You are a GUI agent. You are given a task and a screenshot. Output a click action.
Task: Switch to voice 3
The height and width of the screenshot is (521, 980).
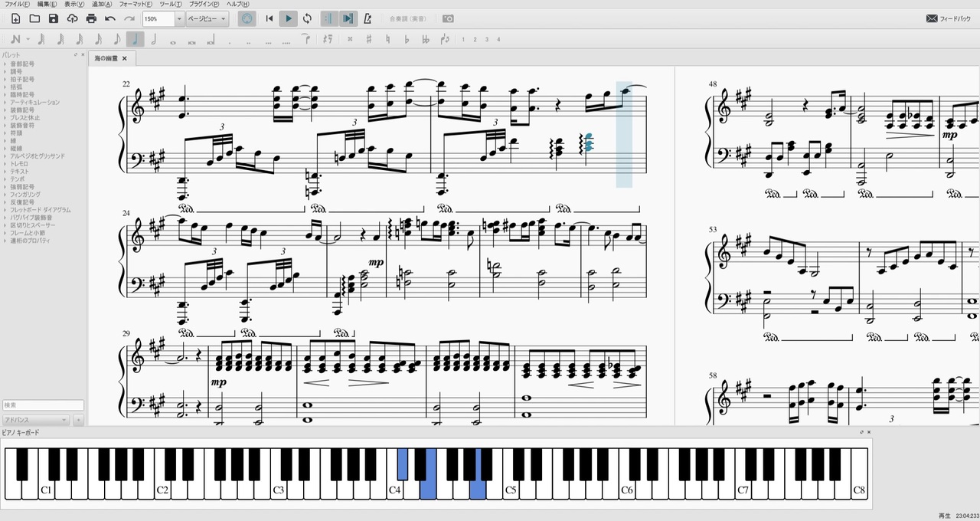(487, 39)
